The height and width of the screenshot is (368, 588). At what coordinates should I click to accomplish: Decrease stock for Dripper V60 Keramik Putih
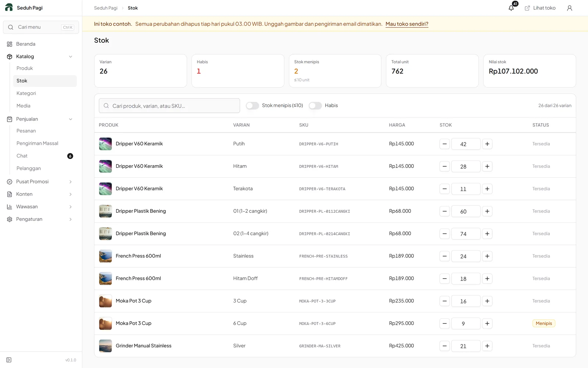pos(445,144)
